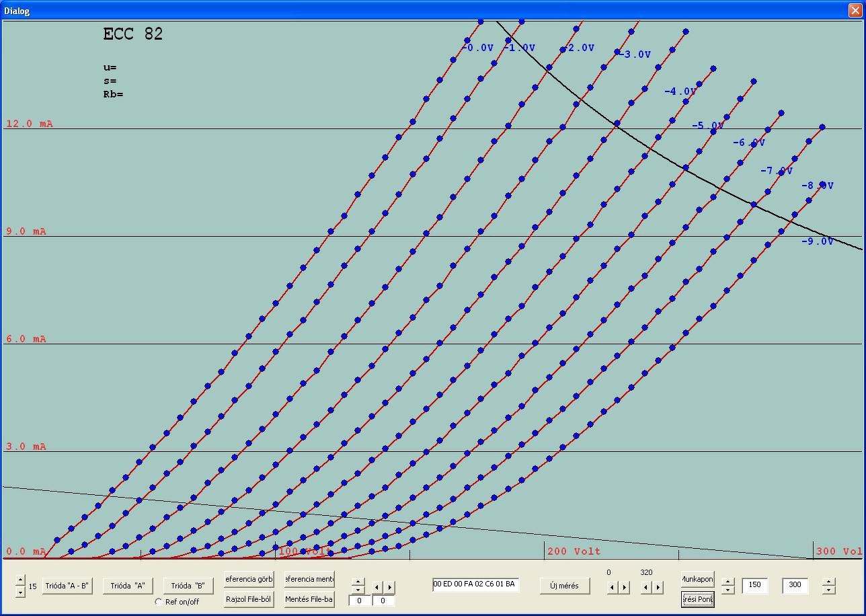Image resolution: width=866 pixels, height=616 pixels.
Task: Click the -1.0V curve label
Action: [x=520, y=48]
